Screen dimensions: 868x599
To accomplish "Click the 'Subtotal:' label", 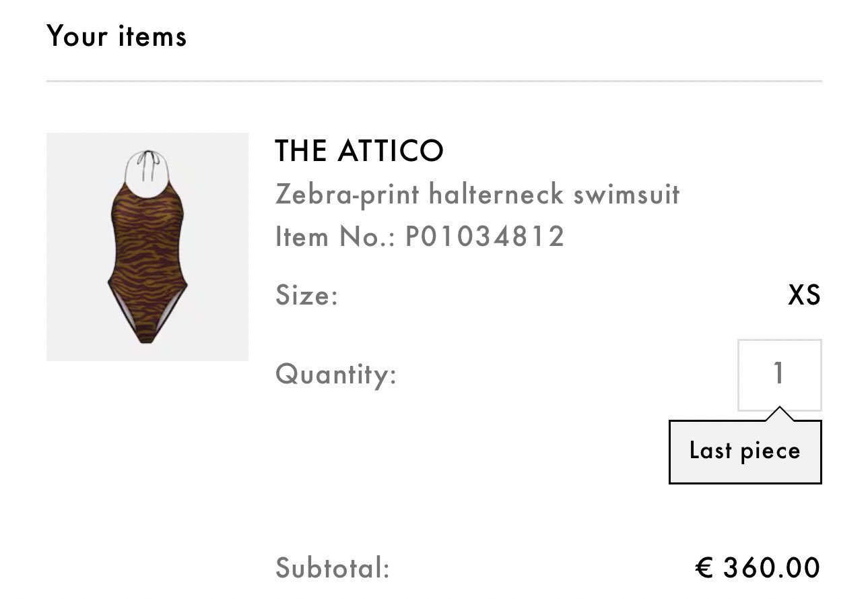I will point(333,568).
